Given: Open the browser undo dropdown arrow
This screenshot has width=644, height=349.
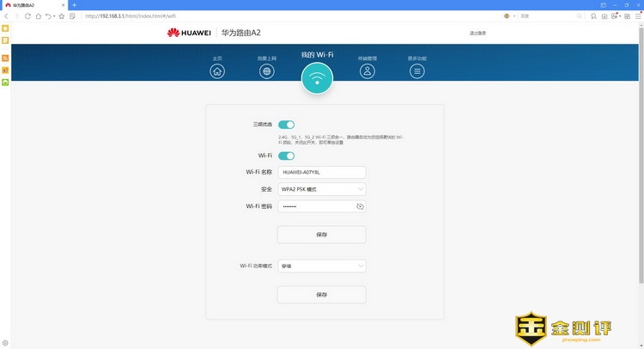Looking at the screenshot, I should tap(56, 15).
